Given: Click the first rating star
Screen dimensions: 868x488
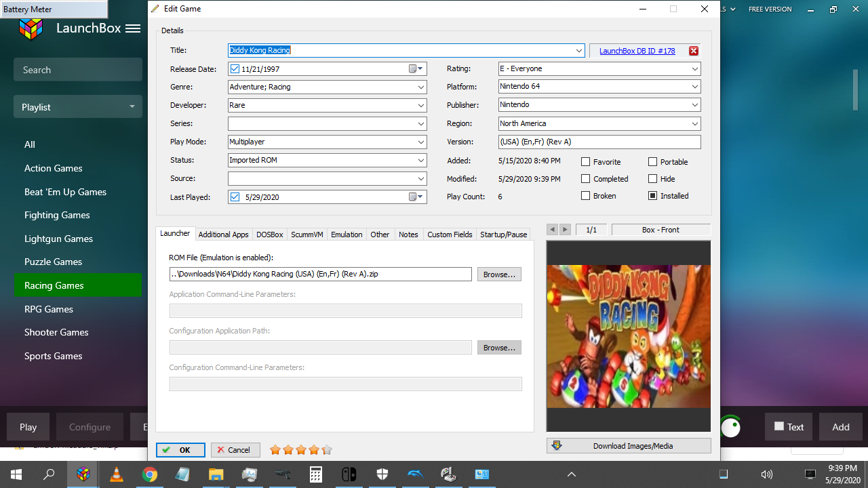Looking at the screenshot, I should [x=275, y=450].
